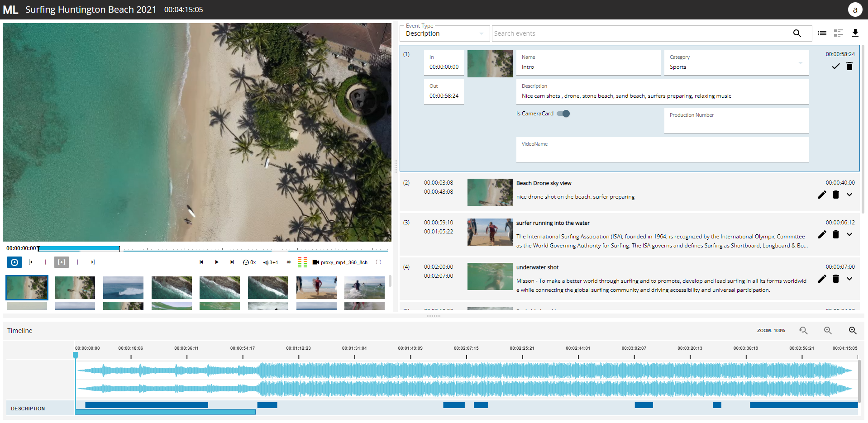868x423 pixels.
Task: Click the download events icon
Action: click(x=855, y=33)
